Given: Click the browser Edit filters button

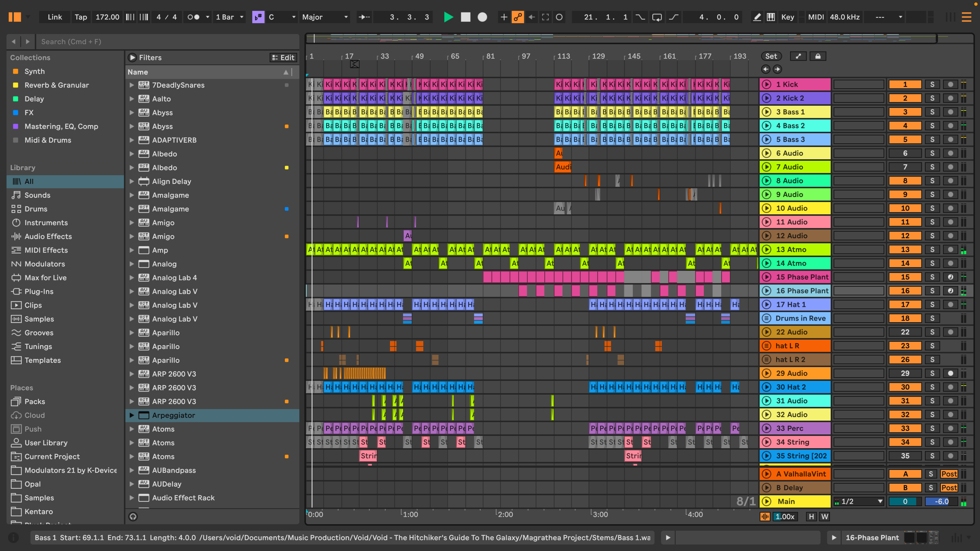Looking at the screenshot, I should pos(284,57).
